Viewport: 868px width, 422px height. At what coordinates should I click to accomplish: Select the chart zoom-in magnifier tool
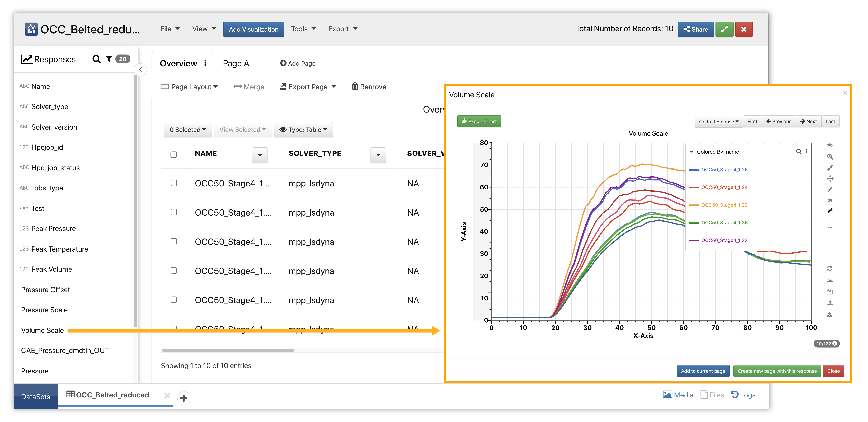point(830,157)
